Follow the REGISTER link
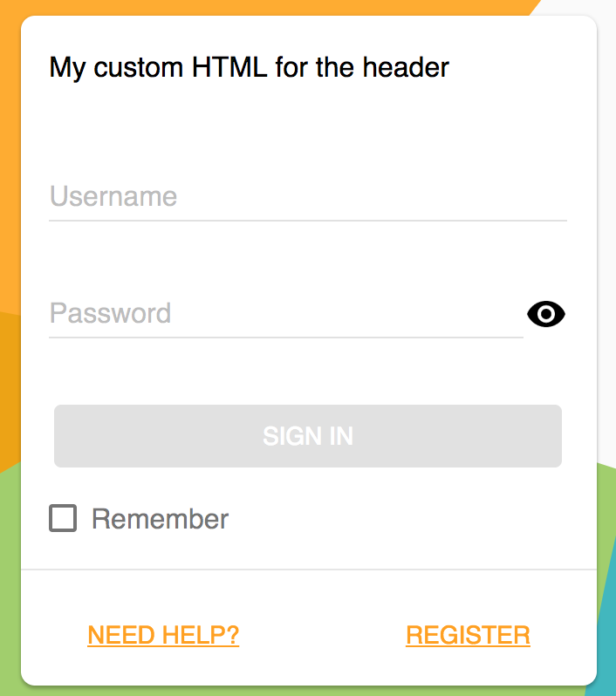Screen dimensions: 616x696 (468, 635)
